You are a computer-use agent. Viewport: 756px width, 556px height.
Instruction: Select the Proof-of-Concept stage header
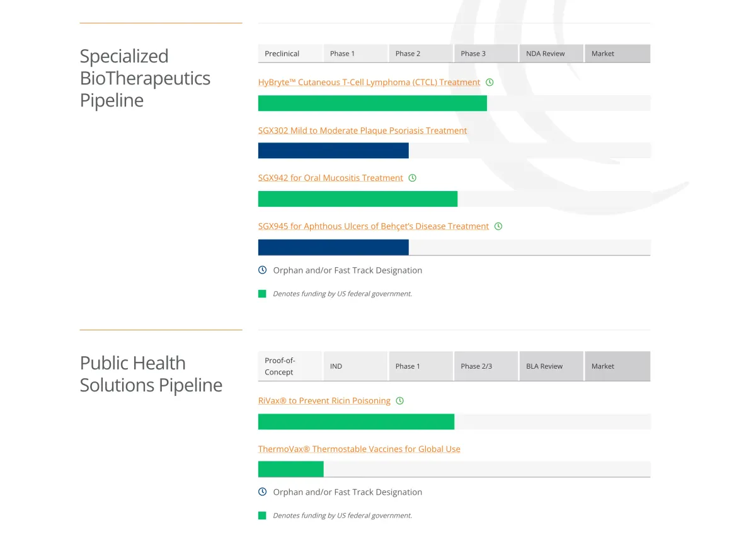pyautogui.click(x=282, y=366)
